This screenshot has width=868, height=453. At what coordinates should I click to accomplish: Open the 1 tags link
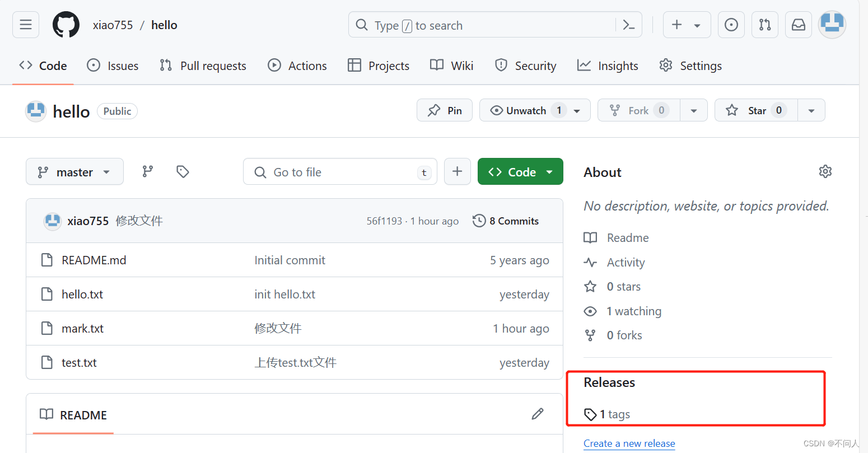pyautogui.click(x=607, y=414)
